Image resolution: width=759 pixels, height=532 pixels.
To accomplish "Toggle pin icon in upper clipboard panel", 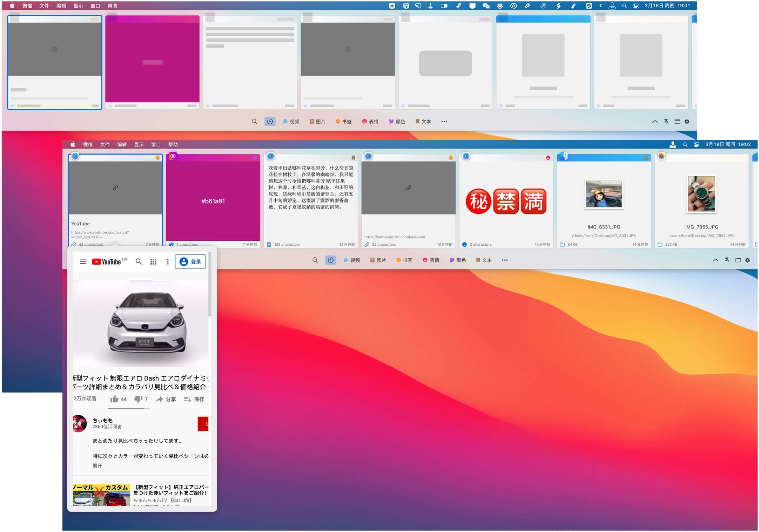I will 666,122.
